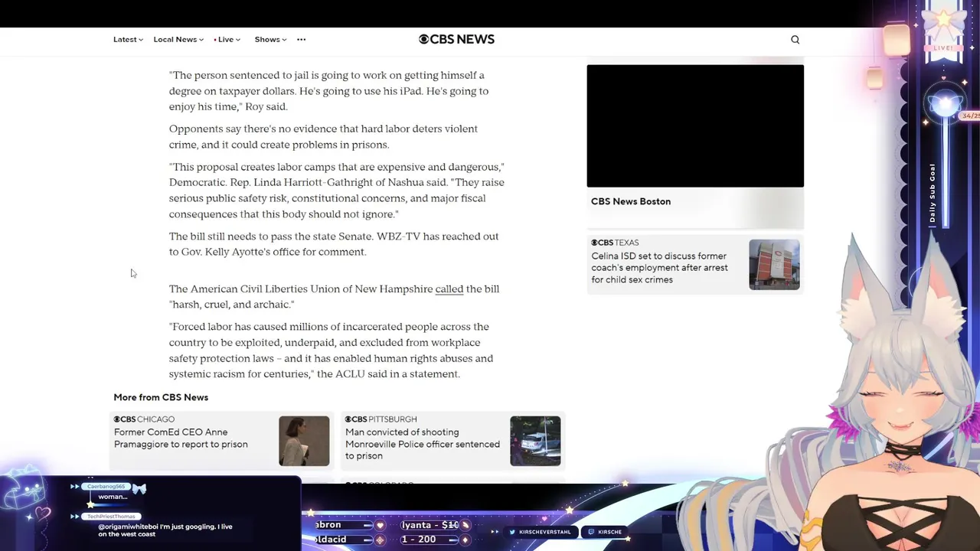The width and height of the screenshot is (980, 551).
Task: Click the Twitch KIRSCHE handle in overlay
Action: coord(605,532)
